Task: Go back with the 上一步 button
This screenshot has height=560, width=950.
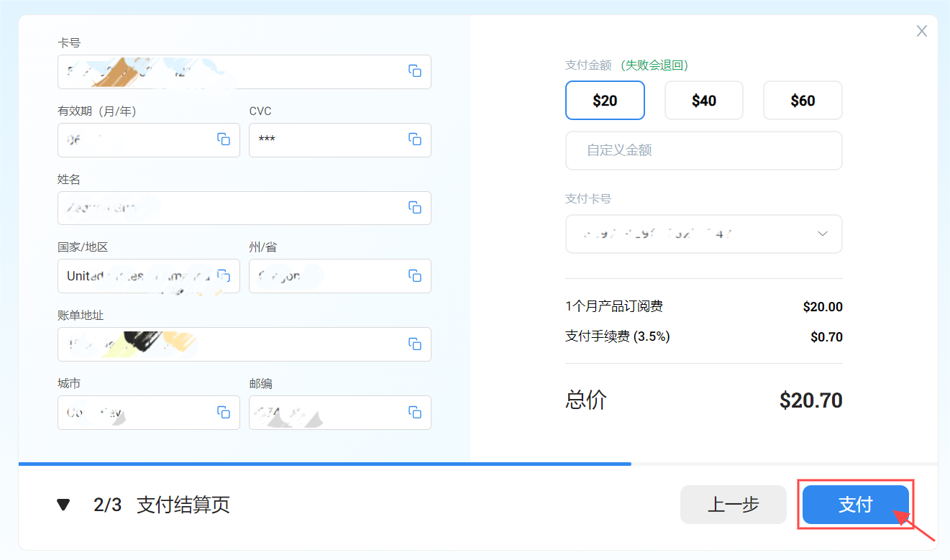Action: (x=734, y=505)
